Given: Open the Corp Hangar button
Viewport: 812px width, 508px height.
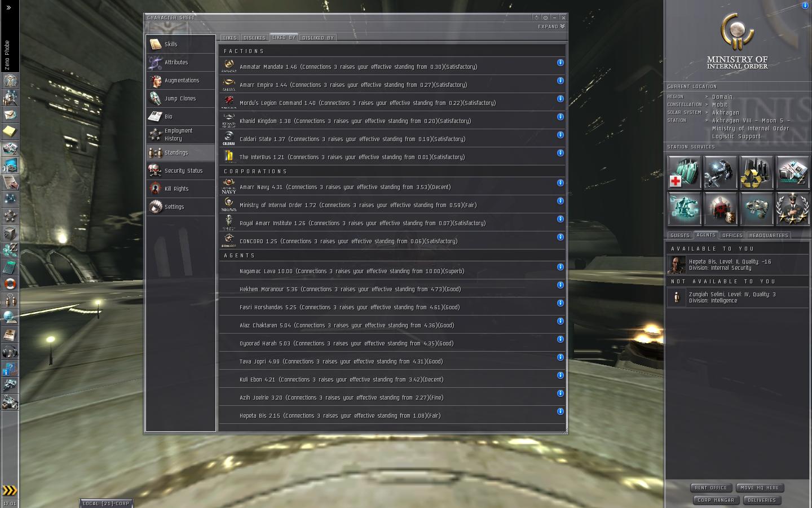Looking at the screenshot, I should [x=716, y=500].
